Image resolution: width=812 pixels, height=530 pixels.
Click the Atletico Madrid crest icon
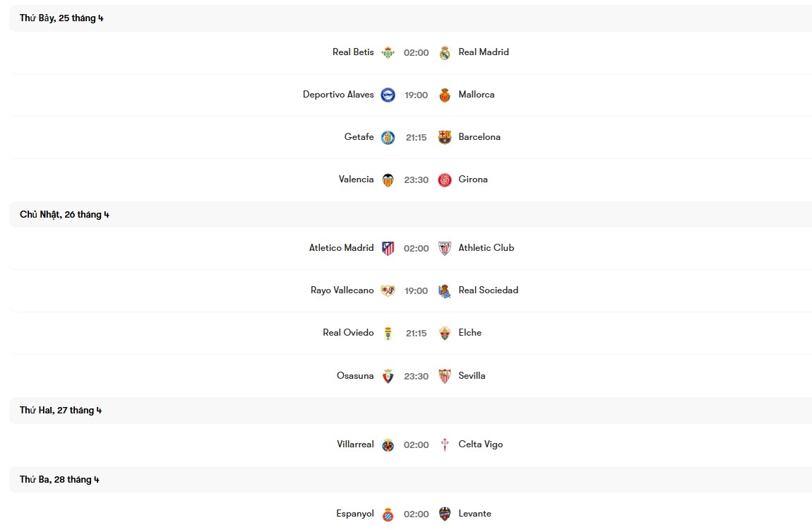point(388,248)
